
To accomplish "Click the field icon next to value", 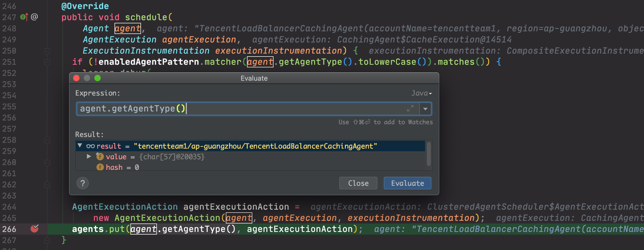I will (x=100, y=157).
